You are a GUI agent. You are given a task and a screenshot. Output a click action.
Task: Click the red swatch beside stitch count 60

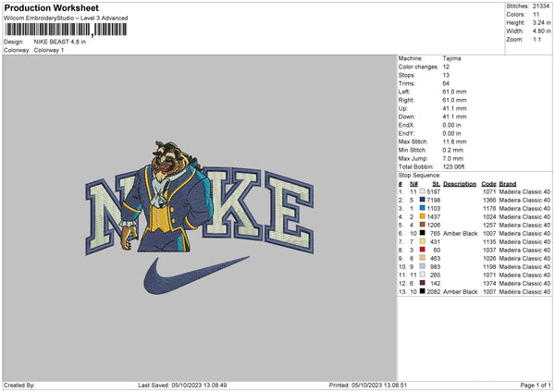tap(423, 250)
